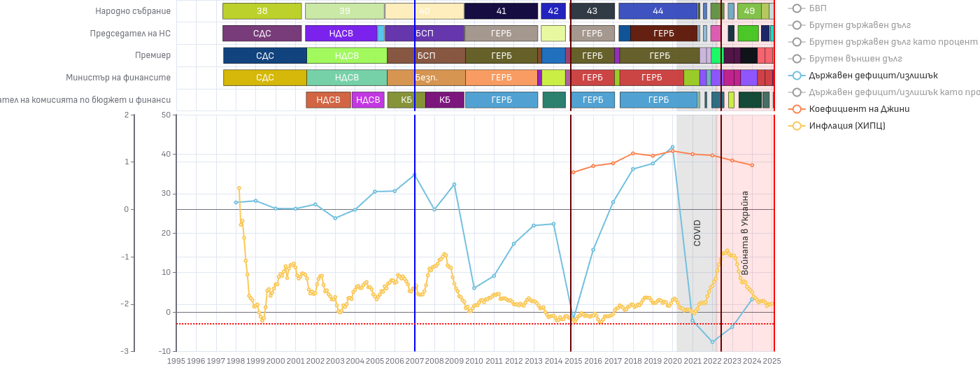Click the 2007 year axis label

point(414,361)
